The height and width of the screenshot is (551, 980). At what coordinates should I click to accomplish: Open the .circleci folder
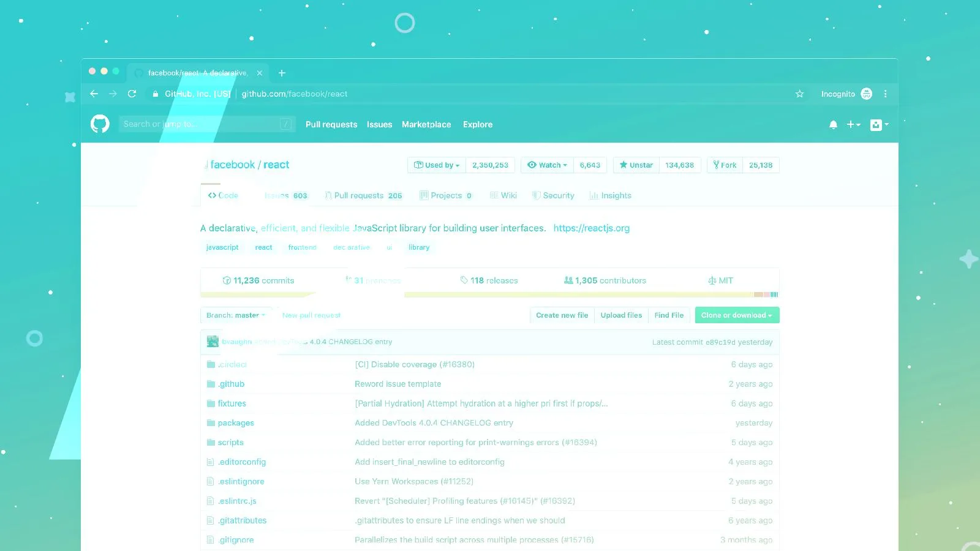coord(232,364)
